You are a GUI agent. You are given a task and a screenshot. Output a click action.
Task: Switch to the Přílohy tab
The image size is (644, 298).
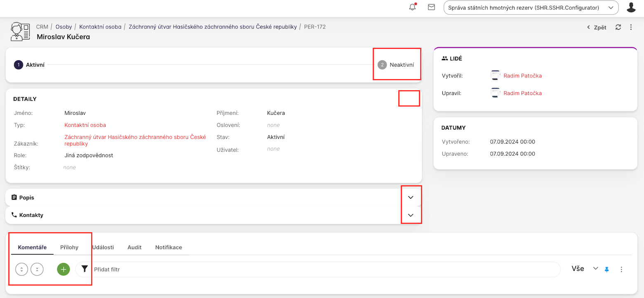pyautogui.click(x=69, y=247)
